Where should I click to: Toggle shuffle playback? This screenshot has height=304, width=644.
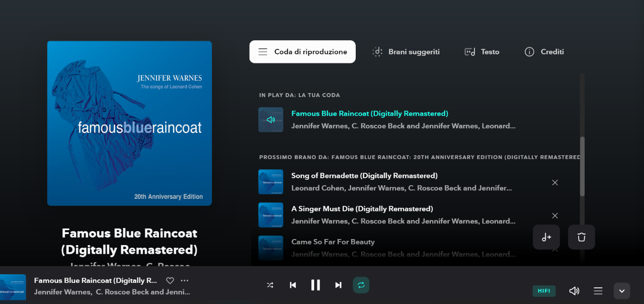[x=270, y=285]
